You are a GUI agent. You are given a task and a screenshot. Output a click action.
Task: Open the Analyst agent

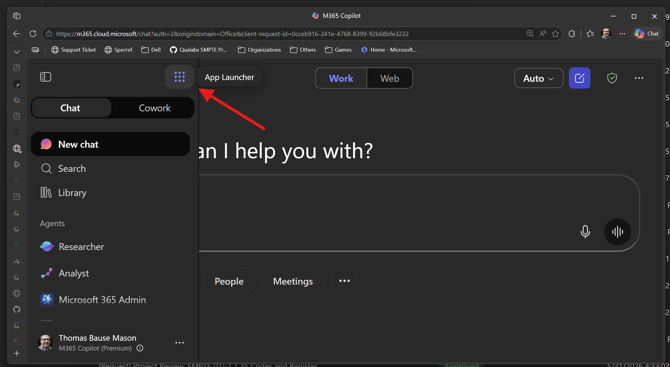pyautogui.click(x=110, y=273)
